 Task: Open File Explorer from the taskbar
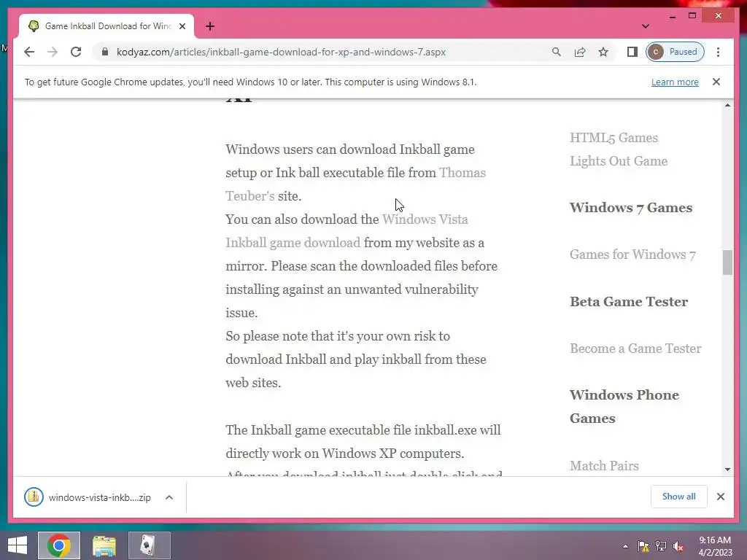click(104, 545)
